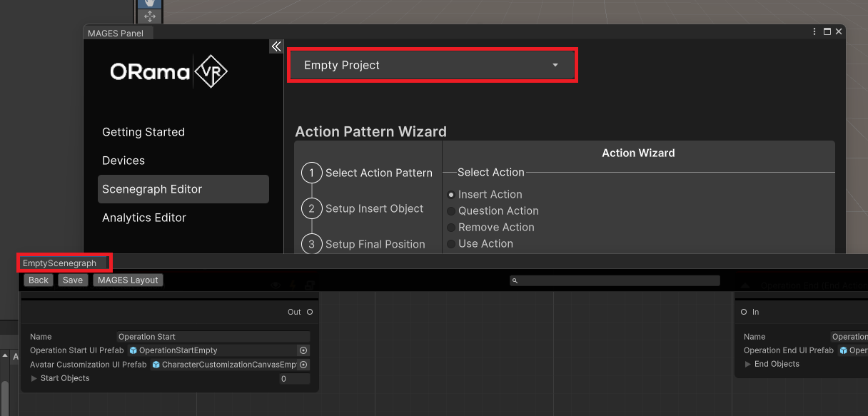This screenshot has height=416, width=868.
Task: Click the Action Pattern Wizard heading
Action: 371,131
